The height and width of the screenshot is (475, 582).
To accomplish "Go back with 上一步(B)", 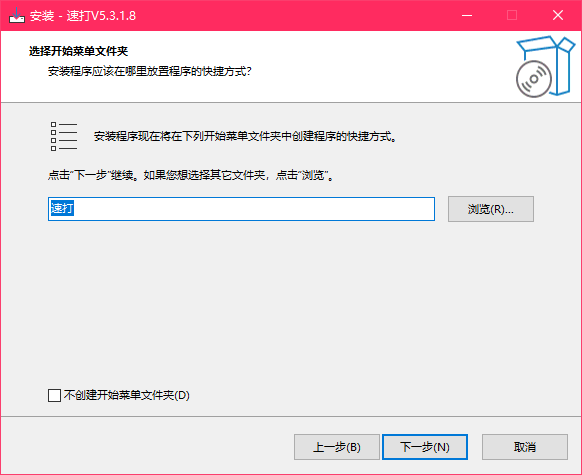I will (337, 447).
